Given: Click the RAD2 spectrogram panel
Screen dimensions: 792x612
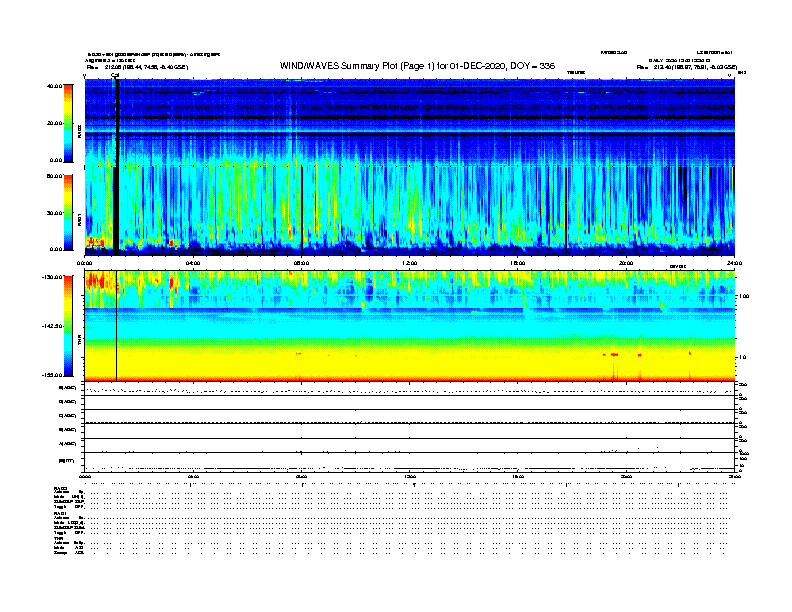Looking at the screenshot, I should tap(410, 122).
